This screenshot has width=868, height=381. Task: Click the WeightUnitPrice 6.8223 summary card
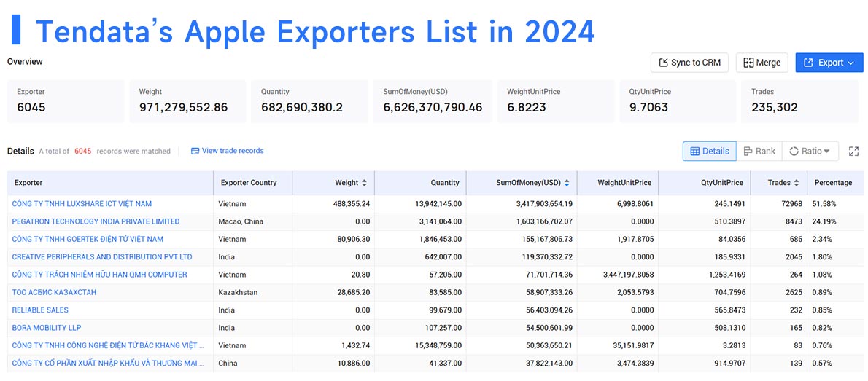[x=556, y=101]
